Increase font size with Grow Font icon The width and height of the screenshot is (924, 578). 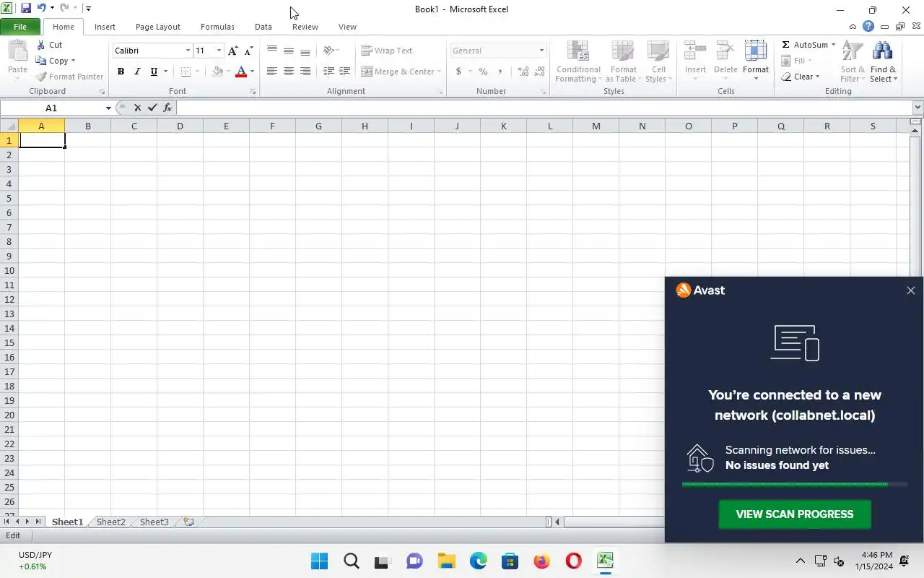232,51
